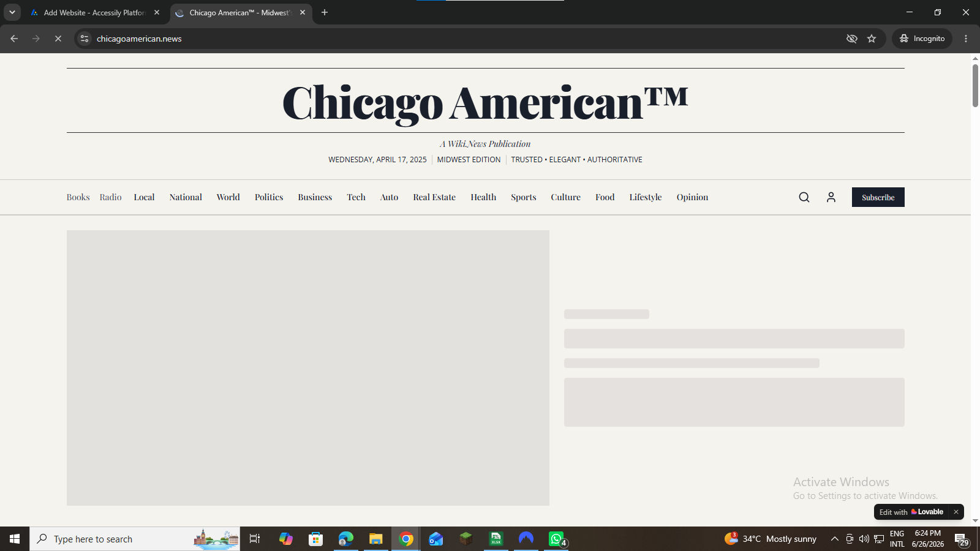Open Windows Start menu
The width and height of the screenshot is (980, 551).
[x=15, y=539]
